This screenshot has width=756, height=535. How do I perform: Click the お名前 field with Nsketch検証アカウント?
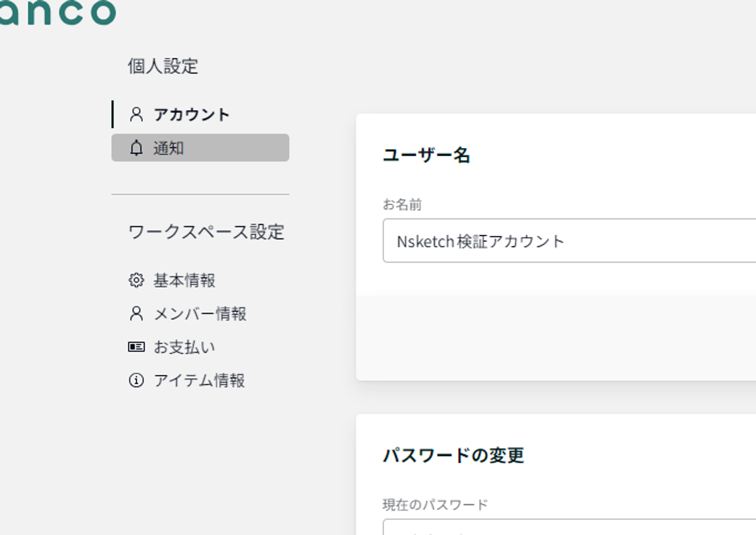569,241
